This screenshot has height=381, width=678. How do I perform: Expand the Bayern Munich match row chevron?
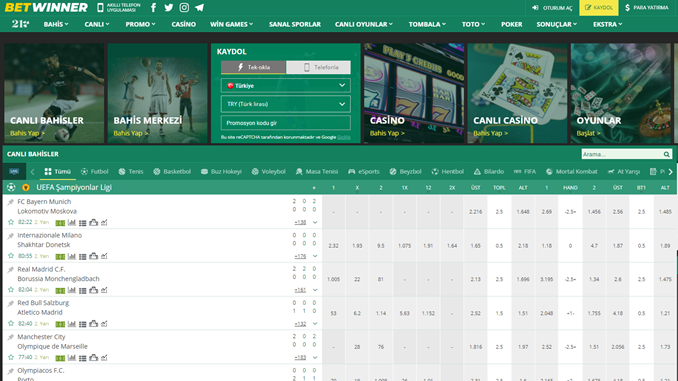(315, 222)
